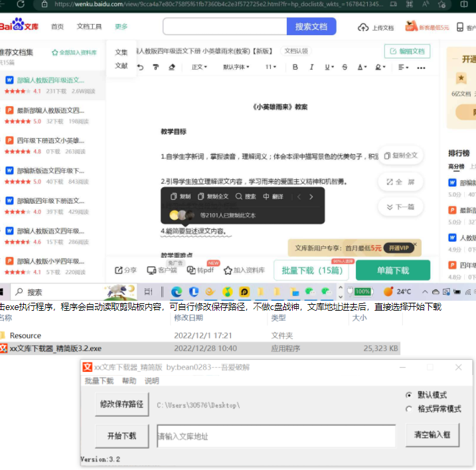
Task: Open the highlight color dropdown
Action: (x=380, y=67)
